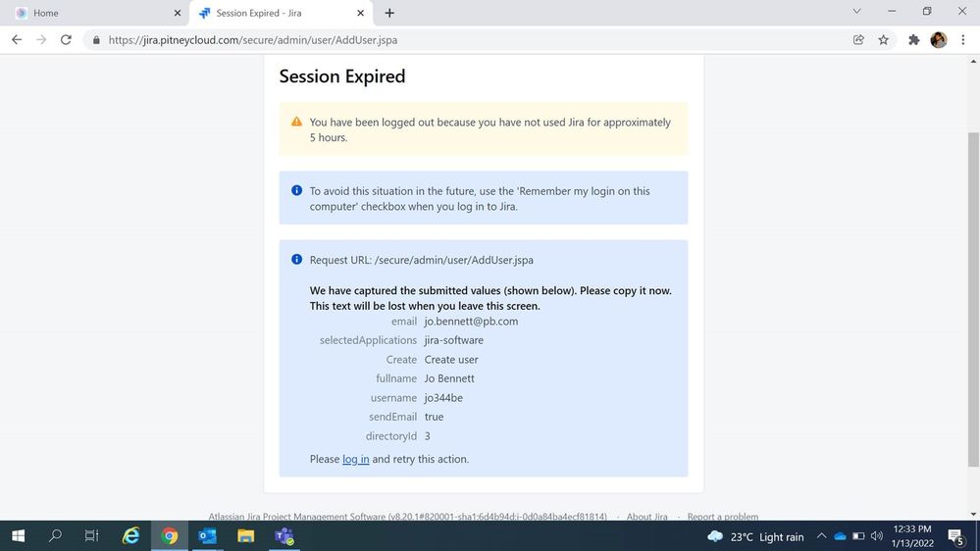
Task: Click the OneDrive cloud tray icon
Action: coord(841,536)
